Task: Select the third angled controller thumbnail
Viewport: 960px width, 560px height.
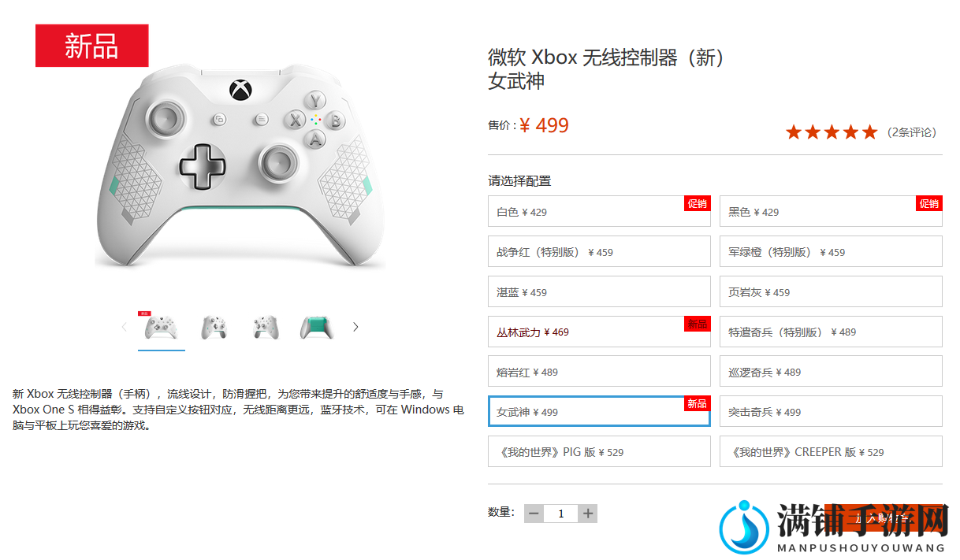Action: click(x=266, y=327)
